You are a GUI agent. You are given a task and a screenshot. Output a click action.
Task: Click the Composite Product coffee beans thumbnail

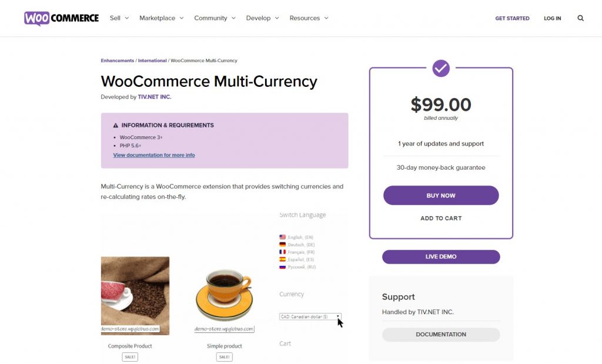coord(135,296)
